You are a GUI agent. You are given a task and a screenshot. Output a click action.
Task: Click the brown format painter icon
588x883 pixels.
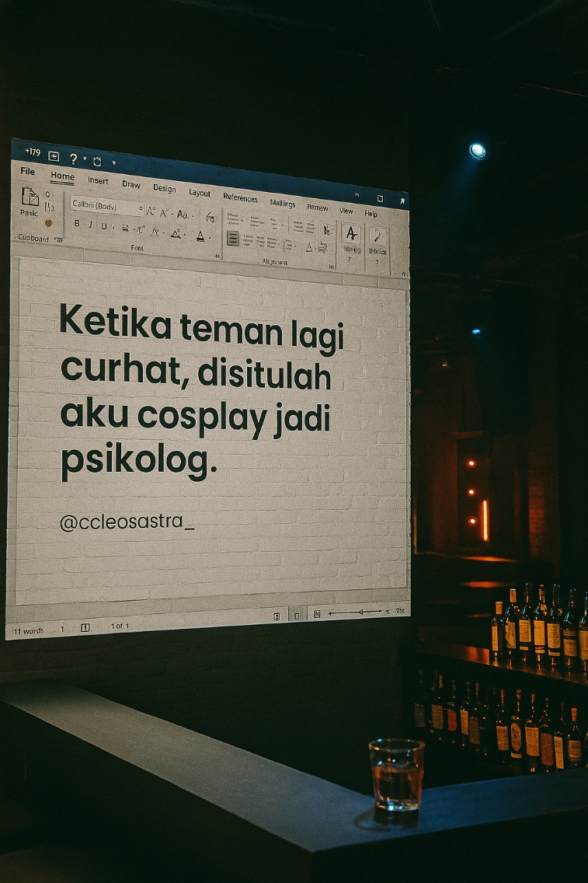click(48, 223)
